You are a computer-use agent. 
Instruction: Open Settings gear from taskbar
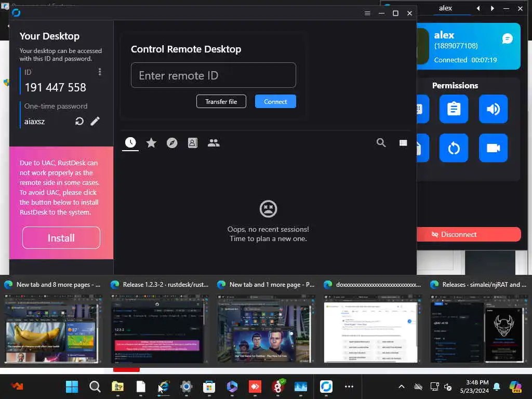pos(187,387)
